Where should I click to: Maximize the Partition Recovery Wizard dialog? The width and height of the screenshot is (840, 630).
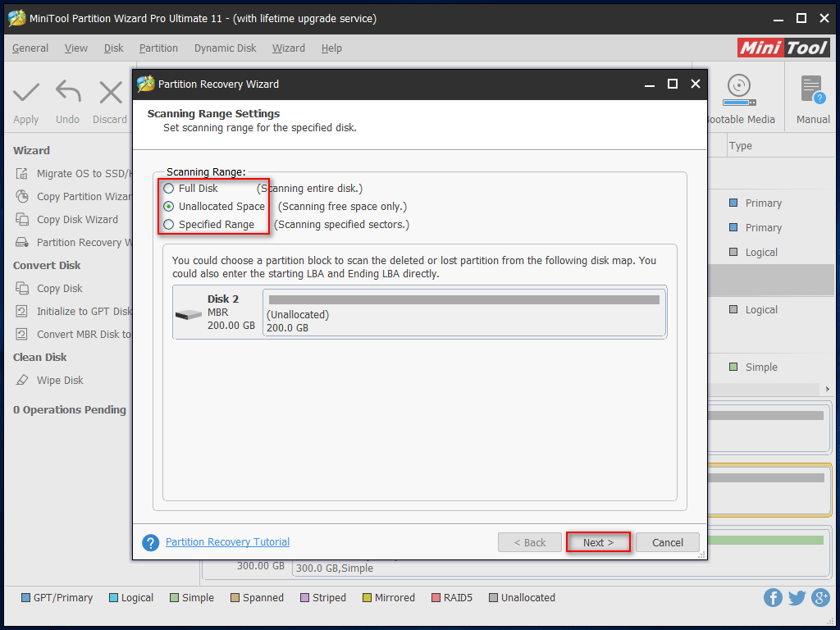[673, 84]
